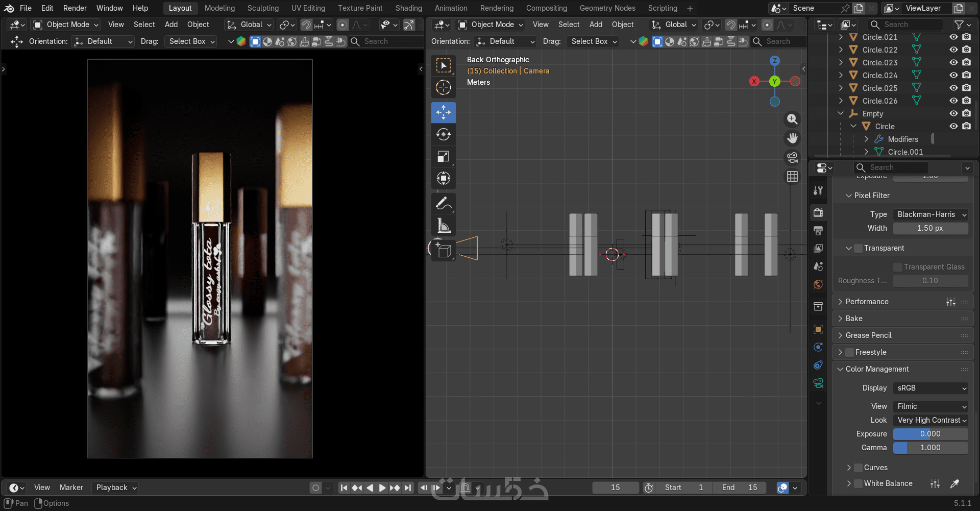Open the Scene properties tab

point(818,266)
